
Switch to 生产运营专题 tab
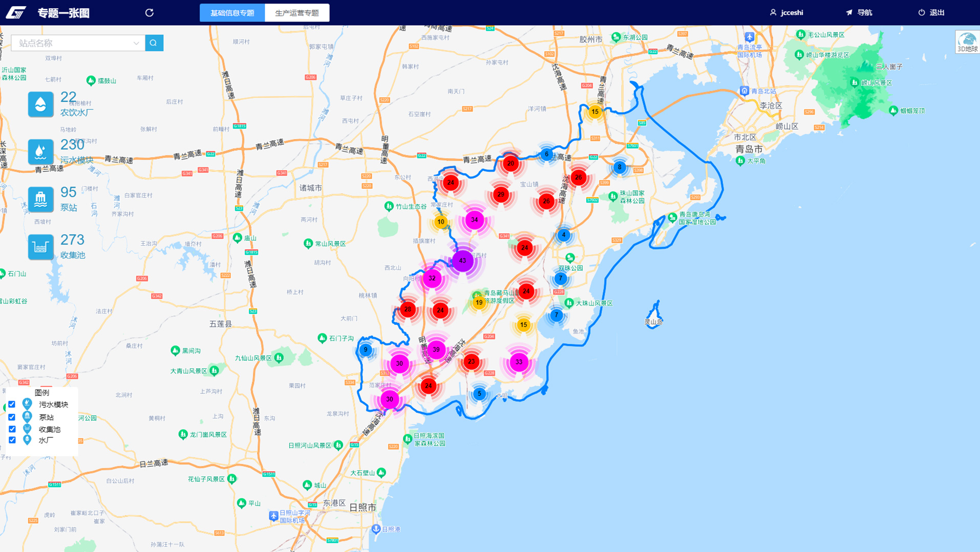pyautogui.click(x=297, y=13)
